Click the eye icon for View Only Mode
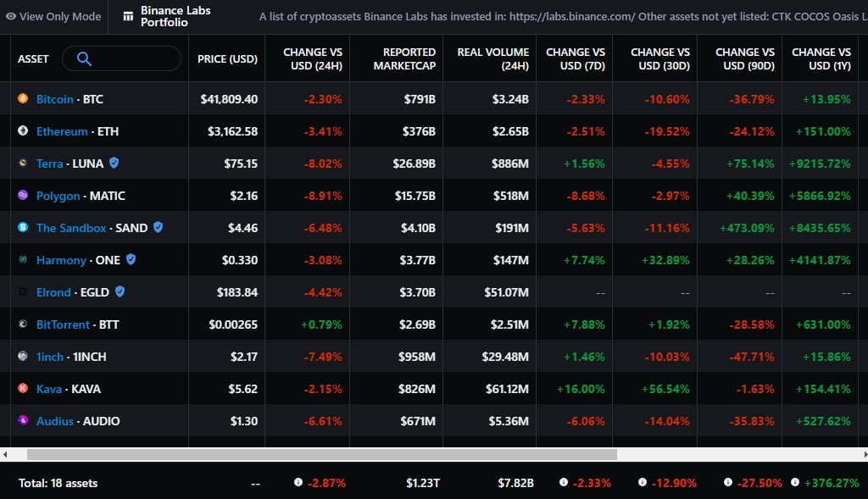This screenshot has width=868, height=499. tap(10, 17)
